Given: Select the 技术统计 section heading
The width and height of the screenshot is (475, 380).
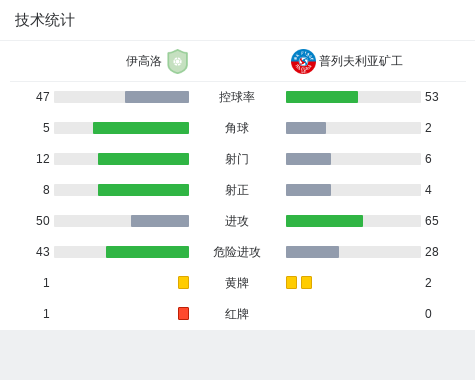Looking at the screenshot, I should 44,20.
